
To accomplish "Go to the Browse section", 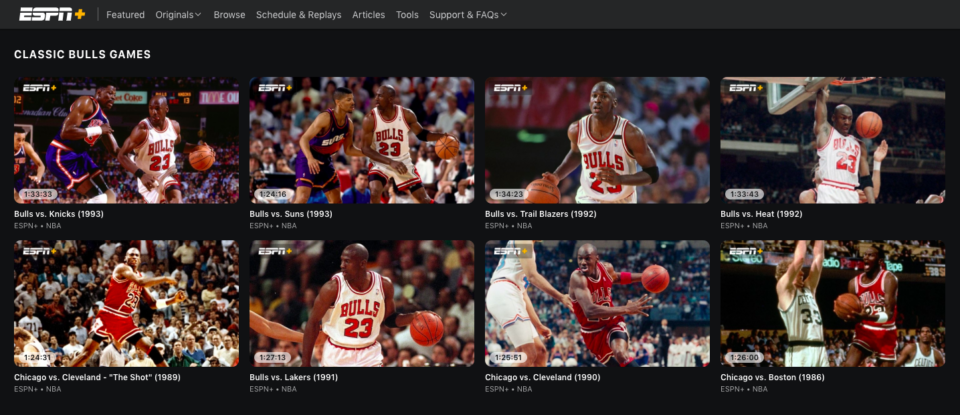I will pyautogui.click(x=229, y=15).
